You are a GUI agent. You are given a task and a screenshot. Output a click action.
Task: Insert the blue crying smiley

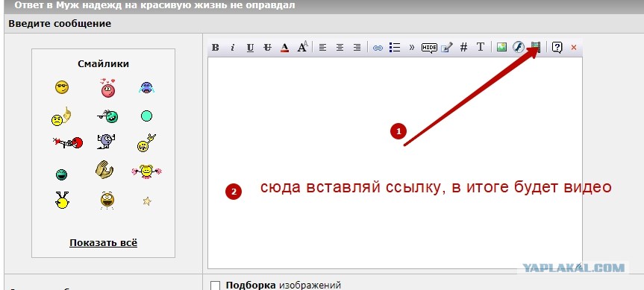pos(146,87)
